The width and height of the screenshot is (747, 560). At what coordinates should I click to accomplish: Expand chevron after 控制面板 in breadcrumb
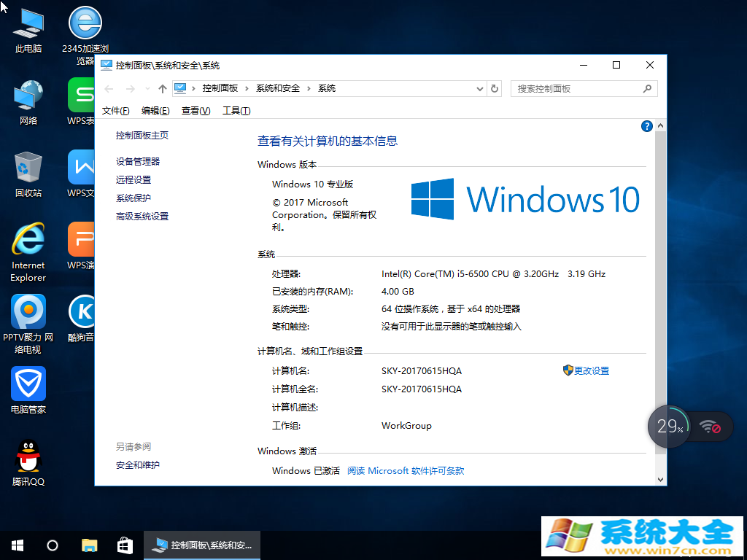tap(247, 88)
